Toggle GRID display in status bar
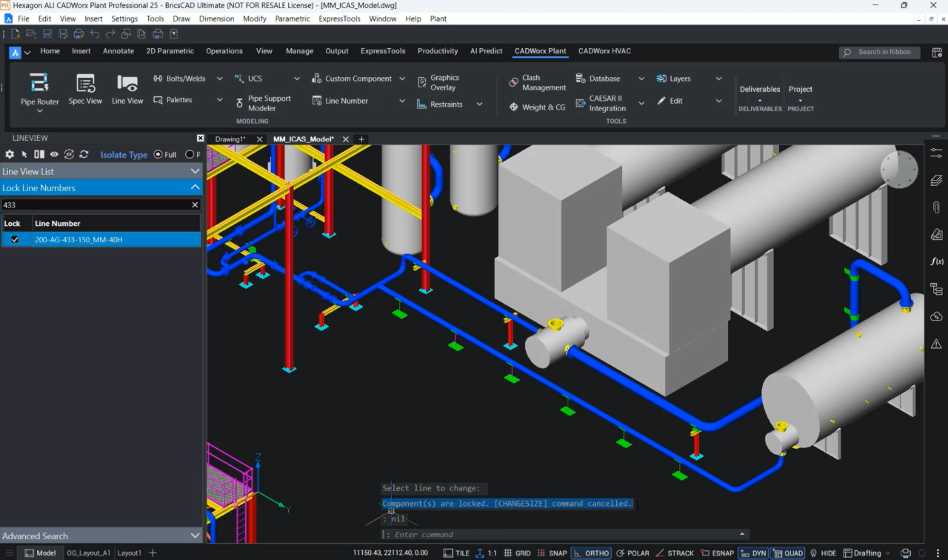 [x=517, y=553]
